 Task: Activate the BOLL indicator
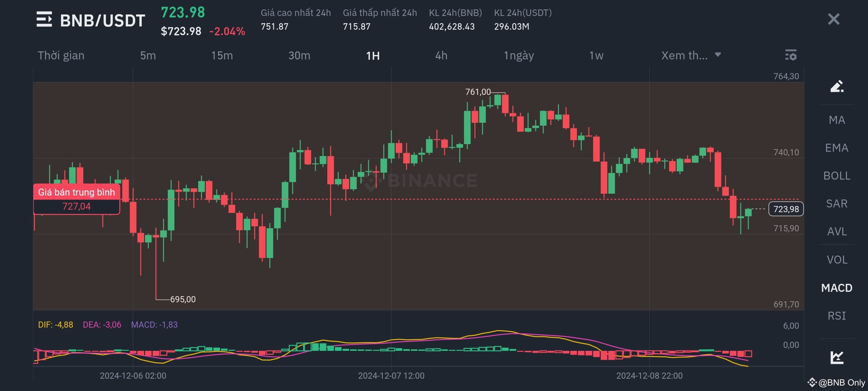(x=837, y=176)
